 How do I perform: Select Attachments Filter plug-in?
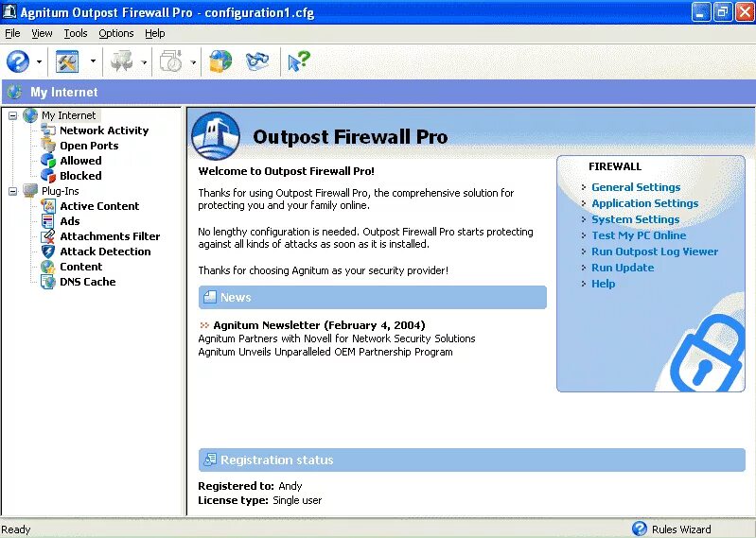pos(110,236)
